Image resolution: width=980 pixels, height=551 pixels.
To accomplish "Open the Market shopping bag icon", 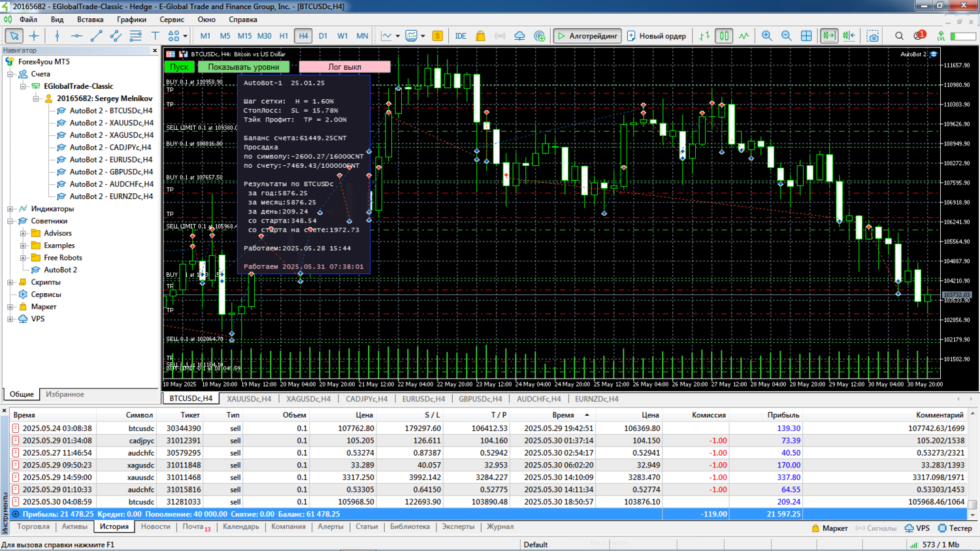I will [x=480, y=36].
